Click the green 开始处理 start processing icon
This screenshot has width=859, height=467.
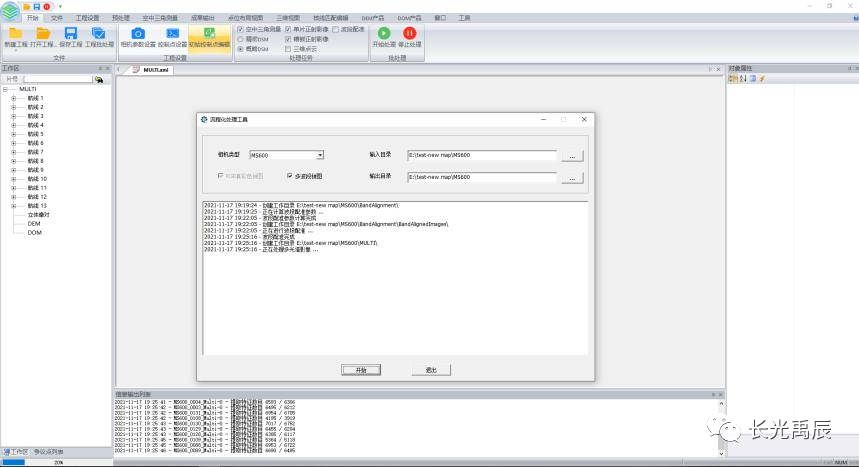point(384,34)
